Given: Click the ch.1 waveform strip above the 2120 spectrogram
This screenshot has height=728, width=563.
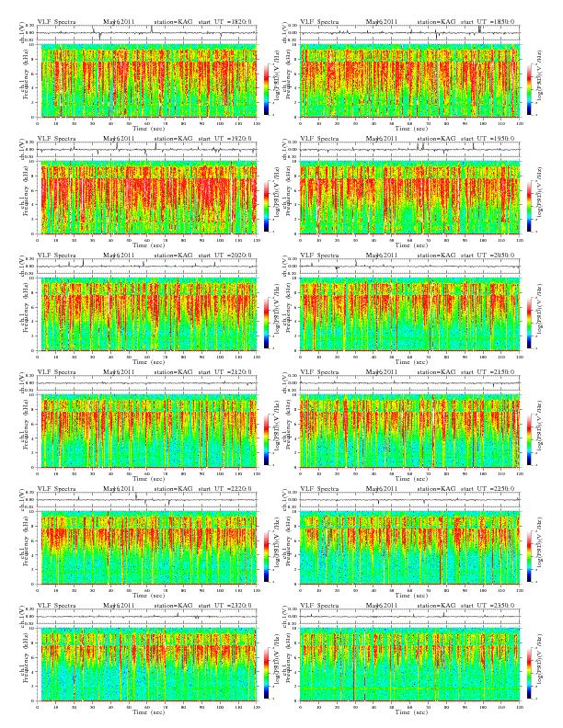Looking at the screenshot, I should point(147,383).
